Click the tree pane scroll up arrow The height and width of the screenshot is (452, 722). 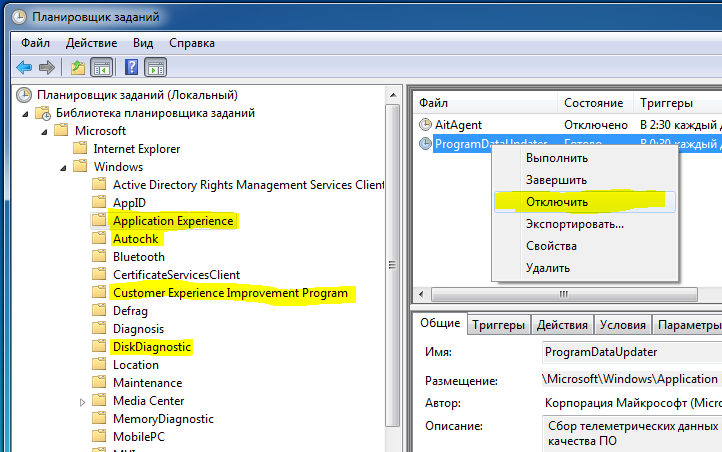coord(393,95)
